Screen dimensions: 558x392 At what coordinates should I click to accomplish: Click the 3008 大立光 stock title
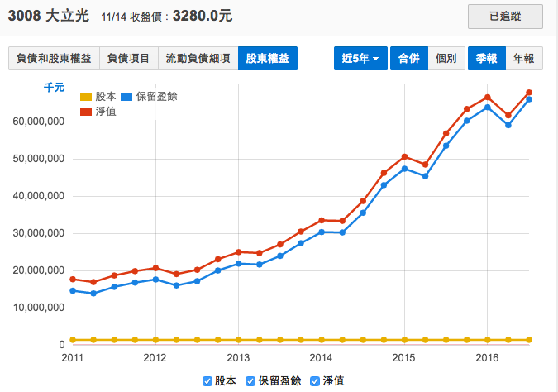(47, 14)
